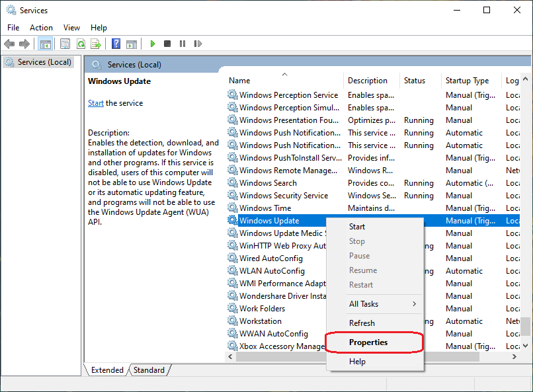Click the vertical scrollbar down arrow

tap(526, 345)
